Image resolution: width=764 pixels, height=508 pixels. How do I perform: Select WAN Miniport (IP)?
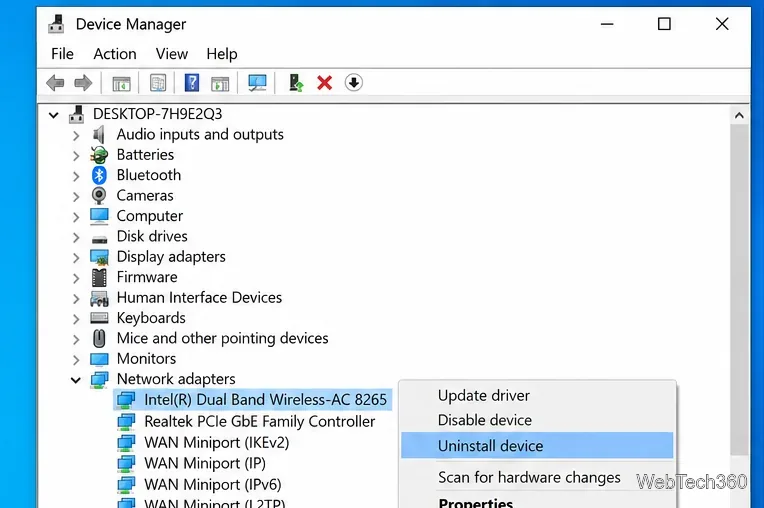(x=205, y=463)
